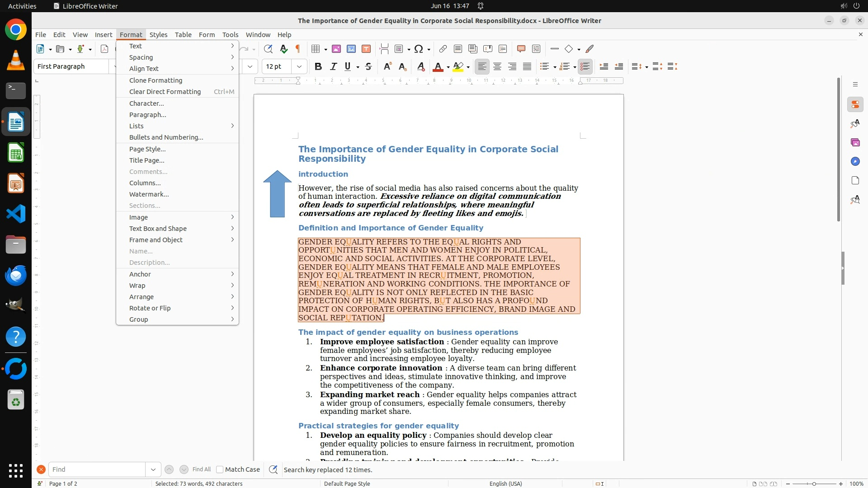
Task: Click the zoom slider in status bar
Action: point(814,483)
